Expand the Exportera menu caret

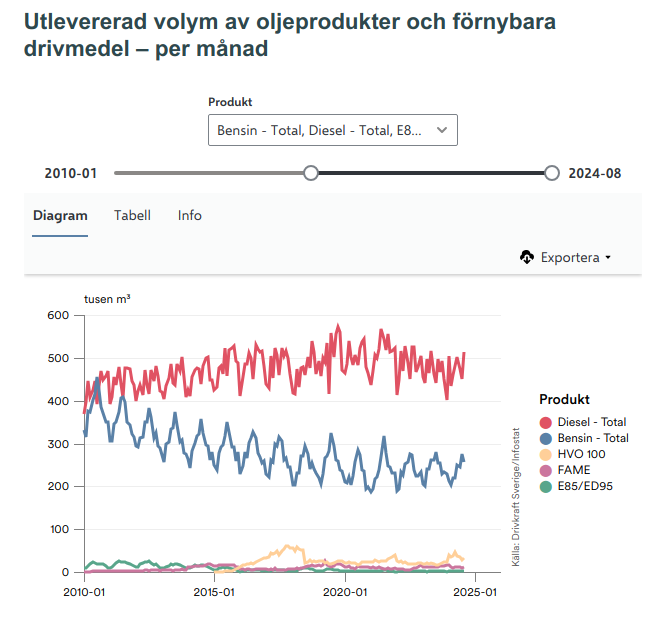(608, 258)
